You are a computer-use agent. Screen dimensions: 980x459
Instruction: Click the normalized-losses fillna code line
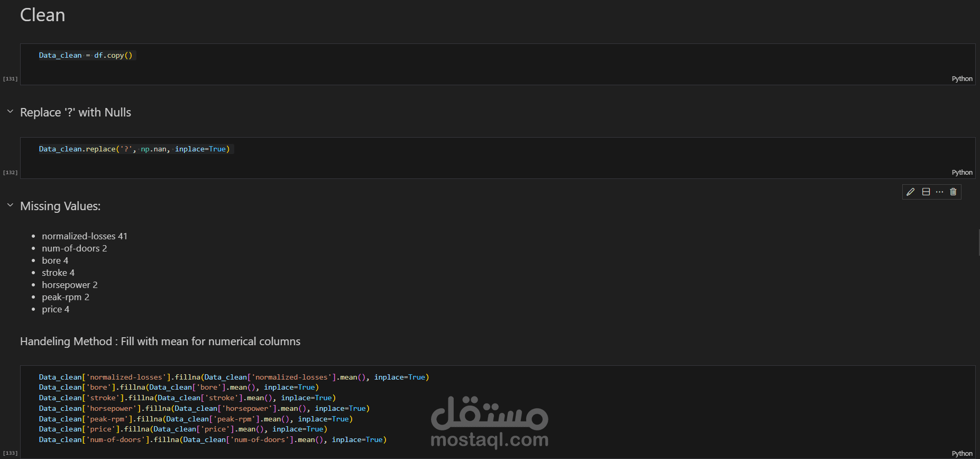(234, 377)
